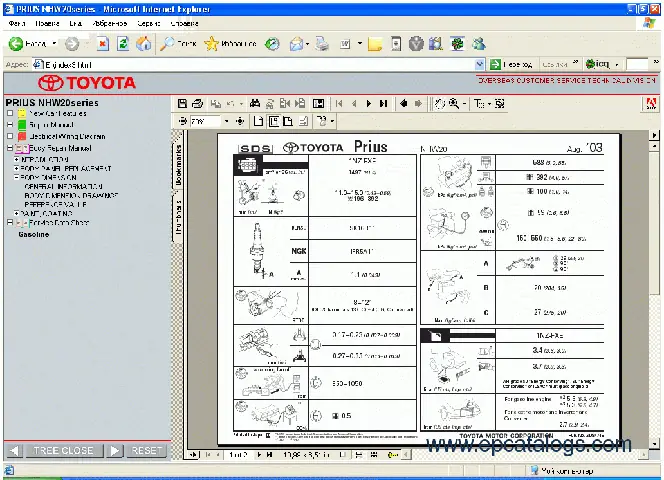Click the Mail envelope icon
This screenshot has width=664, height=480.
click(296, 44)
